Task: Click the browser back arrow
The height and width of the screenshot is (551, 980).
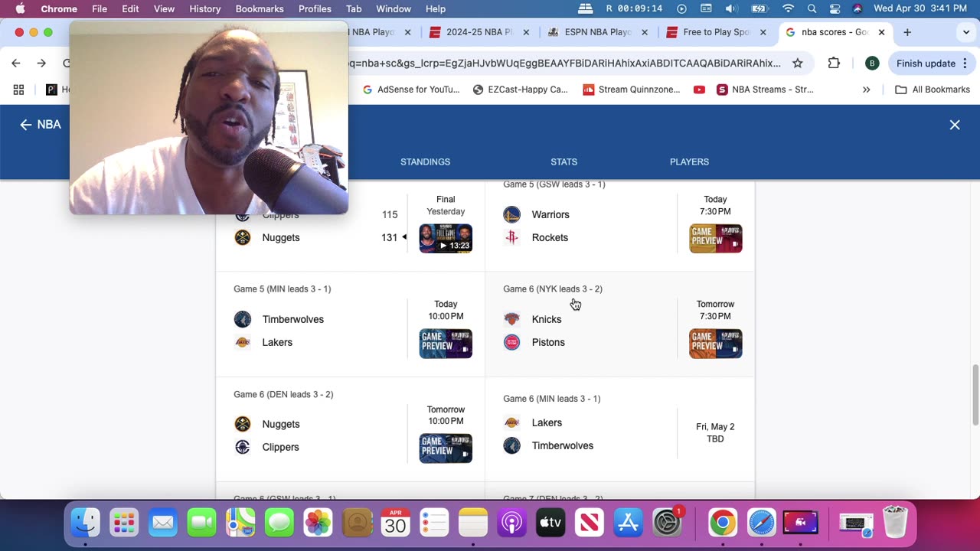Action: pyautogui.click(x=16, y=64)
